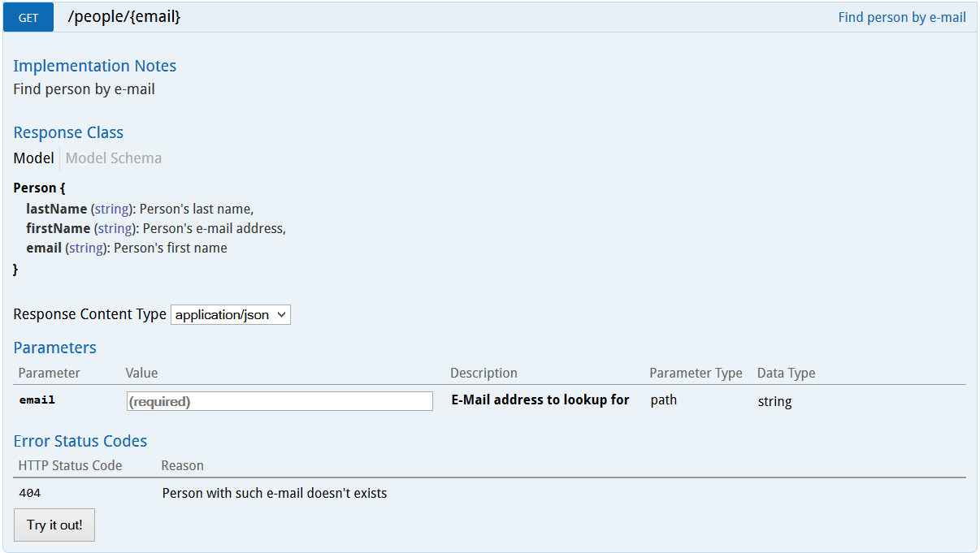Viewport: 980px width, 553px height.
Task: Switch to the Model Schema tab
Action: (113, 158)
